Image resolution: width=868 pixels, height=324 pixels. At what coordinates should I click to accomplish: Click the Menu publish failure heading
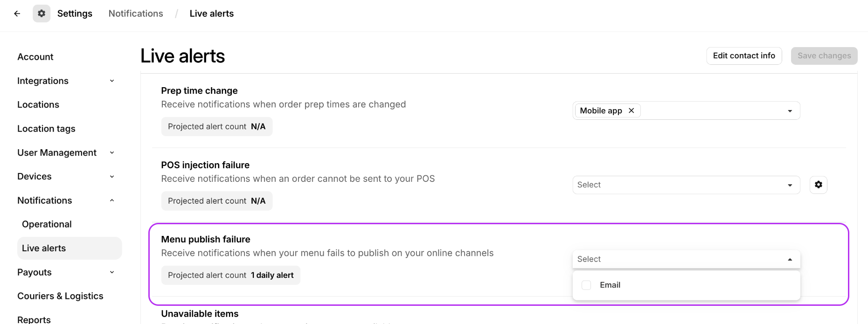coord(206,239)
